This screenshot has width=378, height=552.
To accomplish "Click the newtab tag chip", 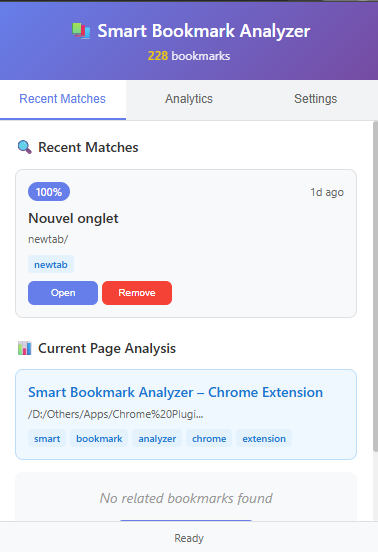I will [x=51, y=264].
